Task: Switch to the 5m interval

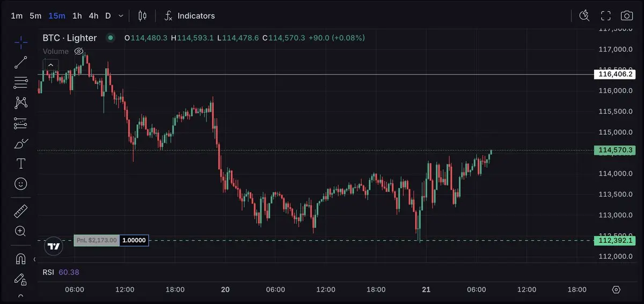Action: pyautogui.click(x=35, y=16)
